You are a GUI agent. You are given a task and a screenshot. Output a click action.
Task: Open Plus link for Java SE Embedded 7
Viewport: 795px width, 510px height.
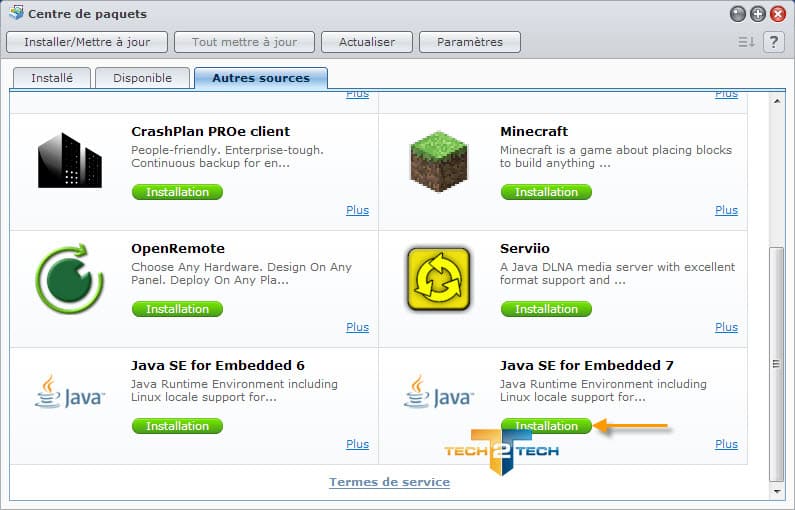click(727, 445)
